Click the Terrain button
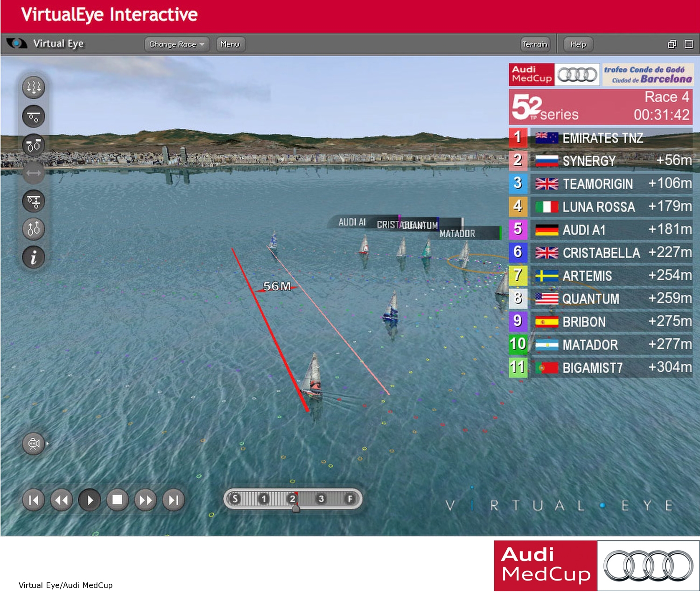Screen dimensions: 700x595 point(534,44)
